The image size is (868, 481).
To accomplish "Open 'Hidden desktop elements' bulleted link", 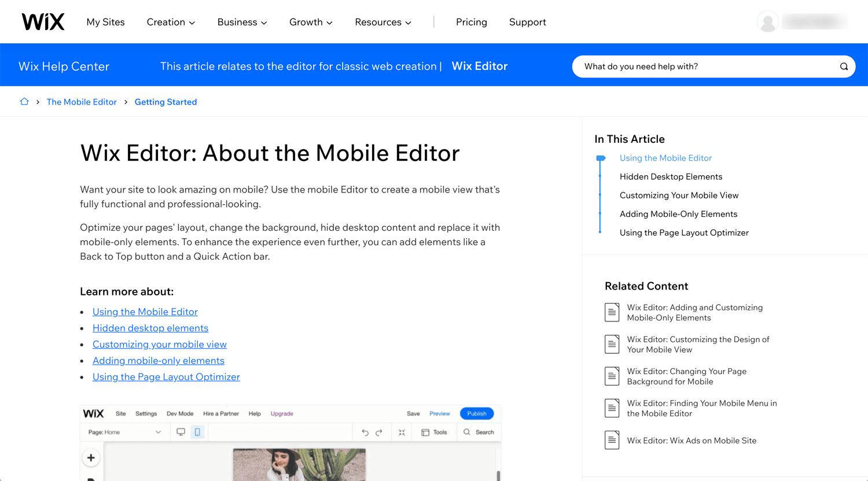I will point(150,328).
